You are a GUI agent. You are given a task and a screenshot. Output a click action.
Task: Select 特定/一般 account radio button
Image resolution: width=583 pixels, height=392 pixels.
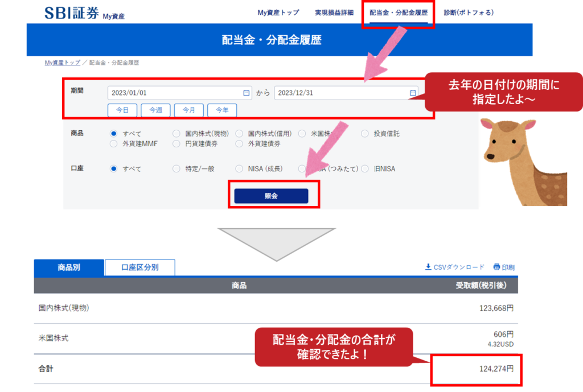[x=176, y=169]
